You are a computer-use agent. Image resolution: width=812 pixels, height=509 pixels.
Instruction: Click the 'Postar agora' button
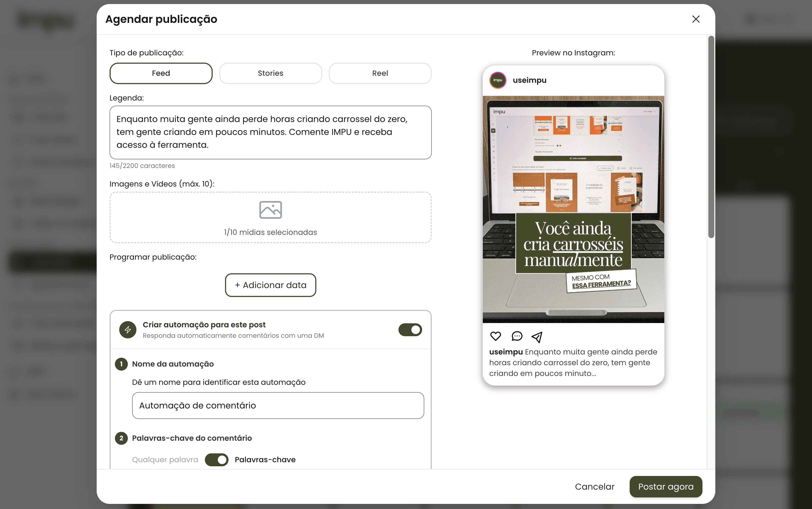666,486
